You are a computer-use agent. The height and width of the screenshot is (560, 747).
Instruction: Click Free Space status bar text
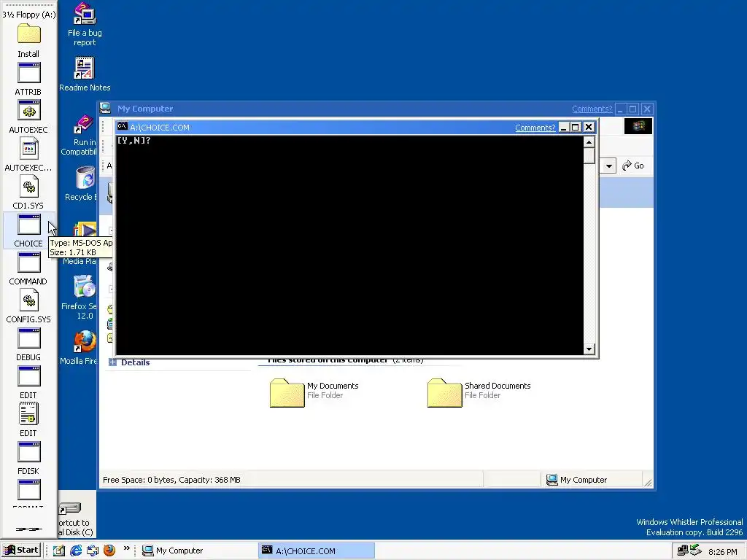pyautogui.click(x=171, y=480)
